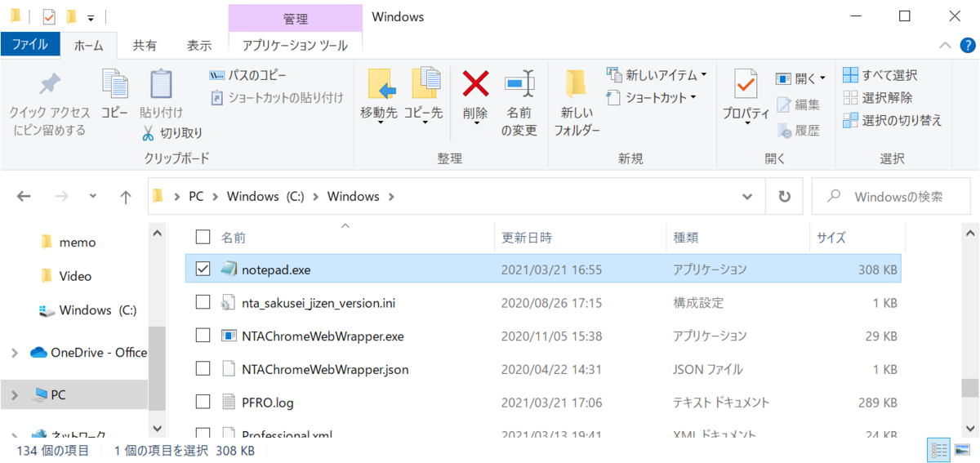Click ショートカットの貼り付け (Paste shortcut)
Viewport: 980px width, 463px height.
tap(277, 98)
